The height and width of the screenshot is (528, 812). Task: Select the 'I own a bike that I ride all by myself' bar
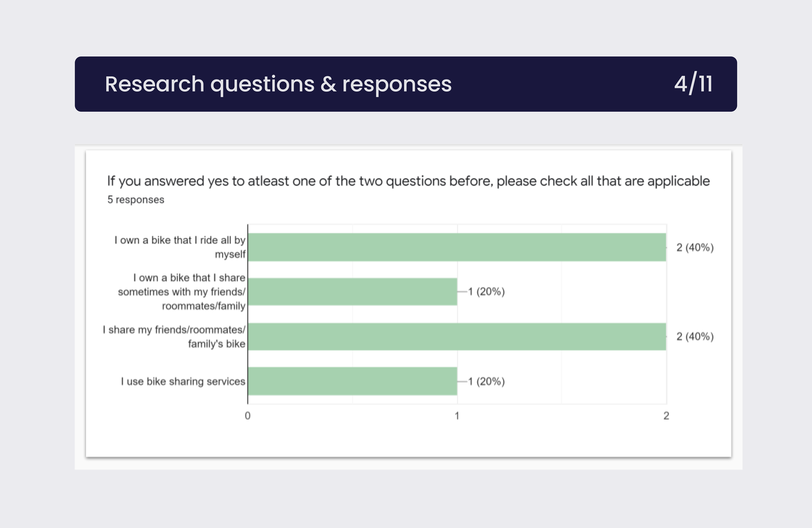[x=457, y=247]
